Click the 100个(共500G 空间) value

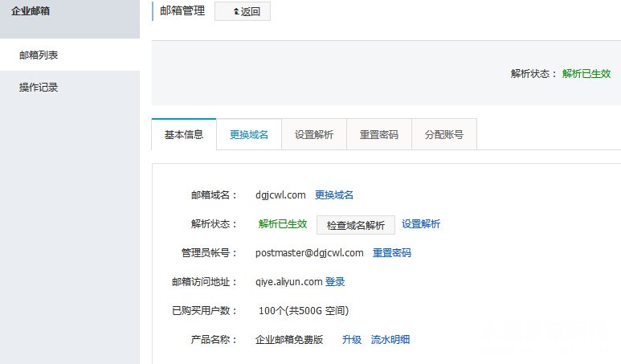point(304,310)
